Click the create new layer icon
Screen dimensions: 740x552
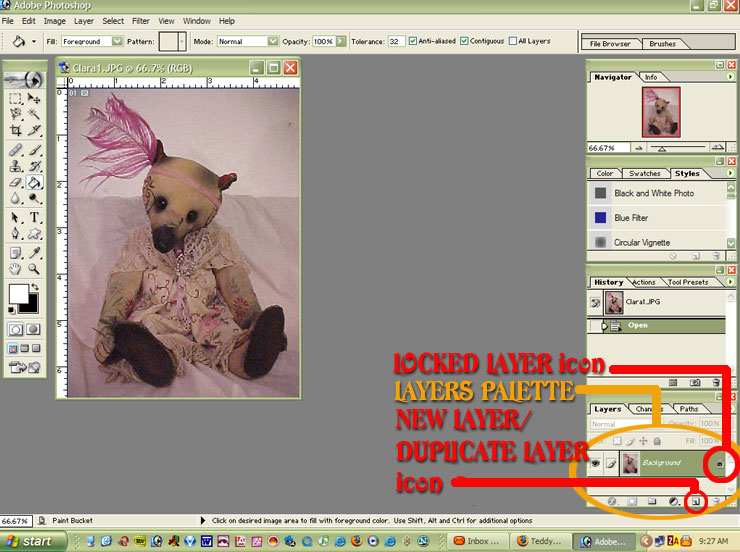point(694,501)
